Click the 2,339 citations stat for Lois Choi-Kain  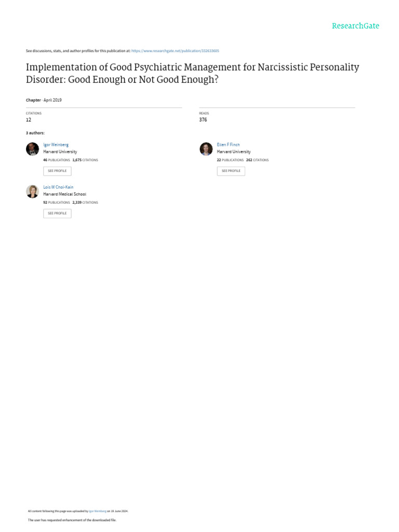click(85, 202)
